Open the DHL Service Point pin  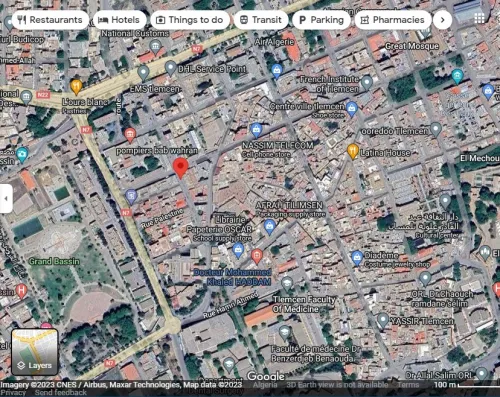click(171, 68)
